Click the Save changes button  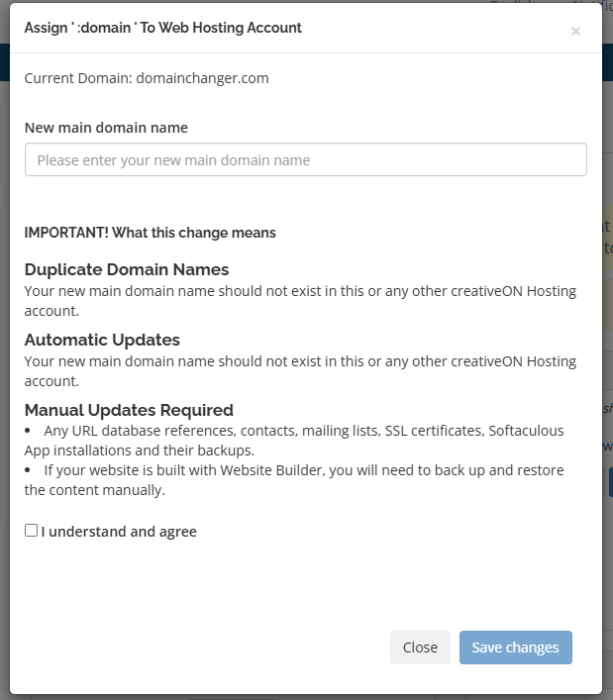(515, 647)
